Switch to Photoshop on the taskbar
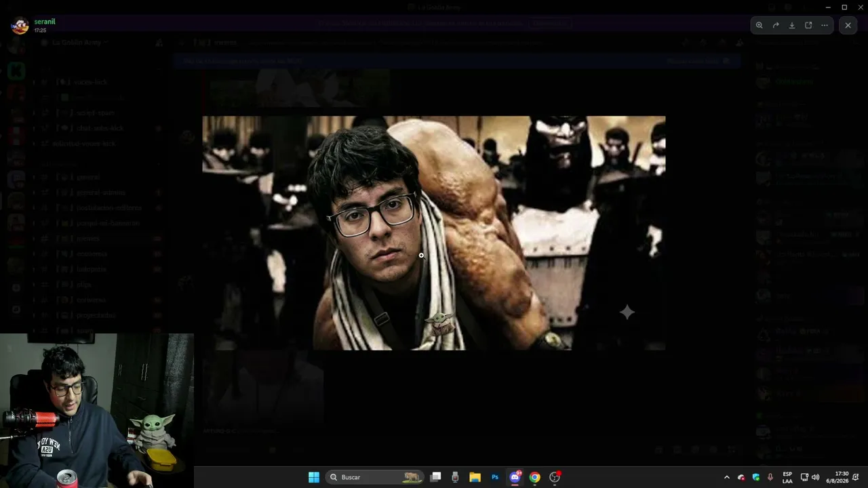The width and height of the screenshot is (868, 488). click(x=495, y=477)
